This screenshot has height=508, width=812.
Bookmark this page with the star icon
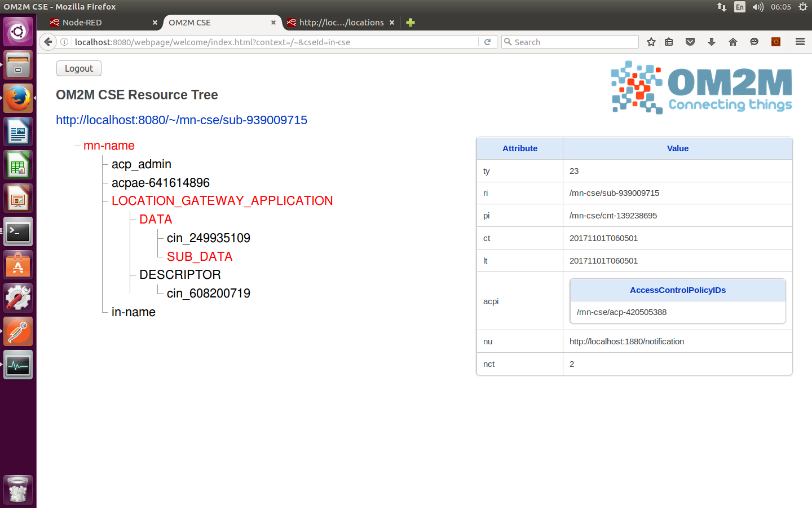[651, 42]
